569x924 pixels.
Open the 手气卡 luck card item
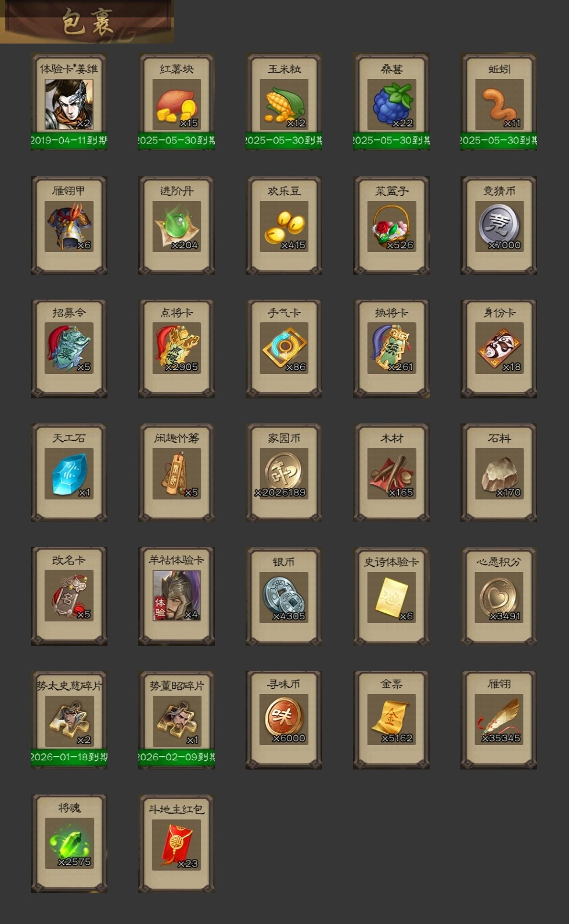coord(284,348)
